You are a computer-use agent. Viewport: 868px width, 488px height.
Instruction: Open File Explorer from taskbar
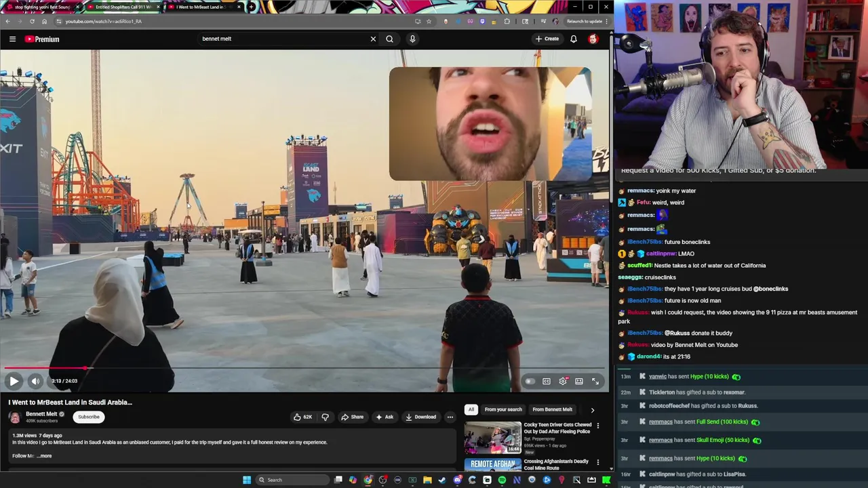(x=427, y=480)
